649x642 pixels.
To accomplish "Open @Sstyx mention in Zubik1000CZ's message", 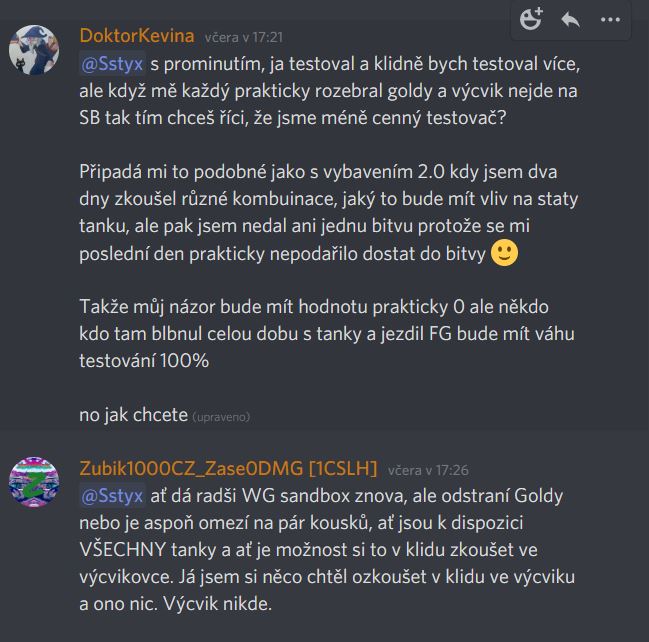I will coord(112,496).
